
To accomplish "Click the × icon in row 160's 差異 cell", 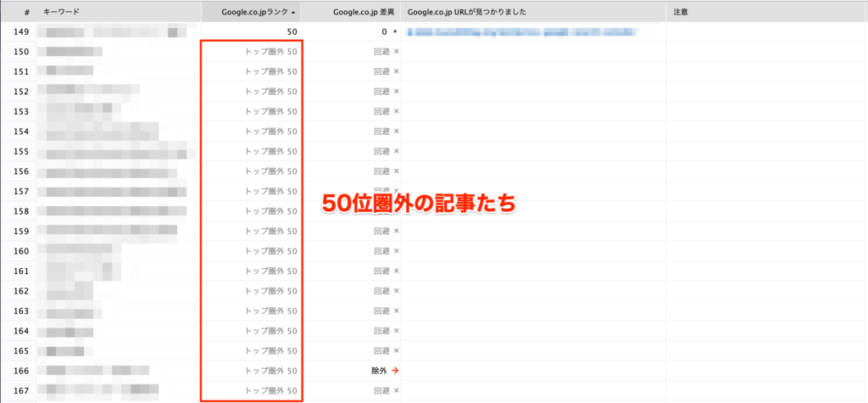I will [x=396, y=251].
